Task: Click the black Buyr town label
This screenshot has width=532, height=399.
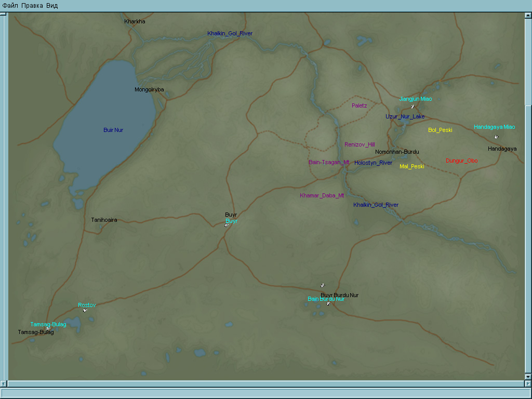Action: 231,215
